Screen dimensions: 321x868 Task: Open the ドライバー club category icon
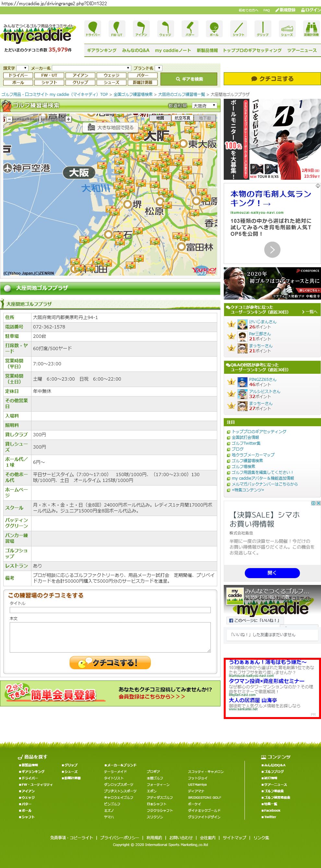tap(93, 29)
